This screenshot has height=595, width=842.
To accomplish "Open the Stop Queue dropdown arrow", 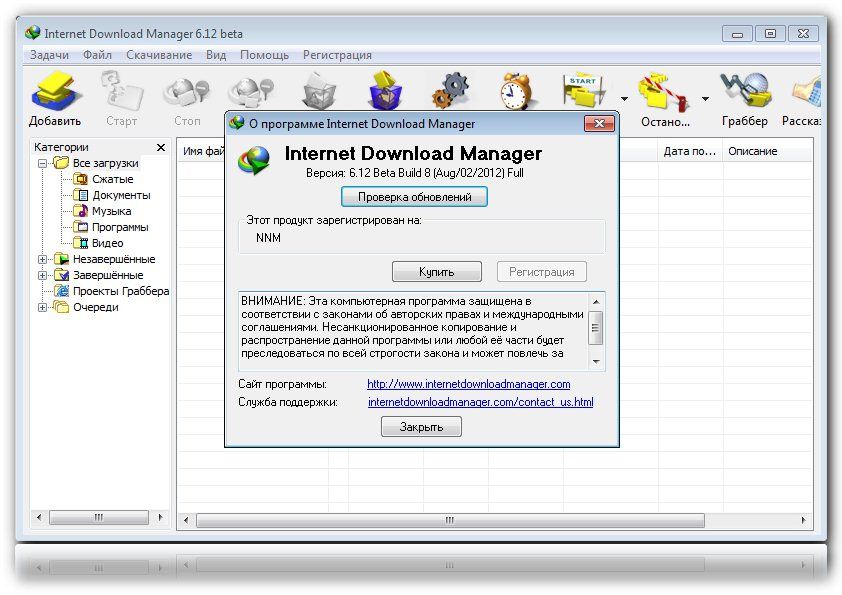I will tap(705, 99).
